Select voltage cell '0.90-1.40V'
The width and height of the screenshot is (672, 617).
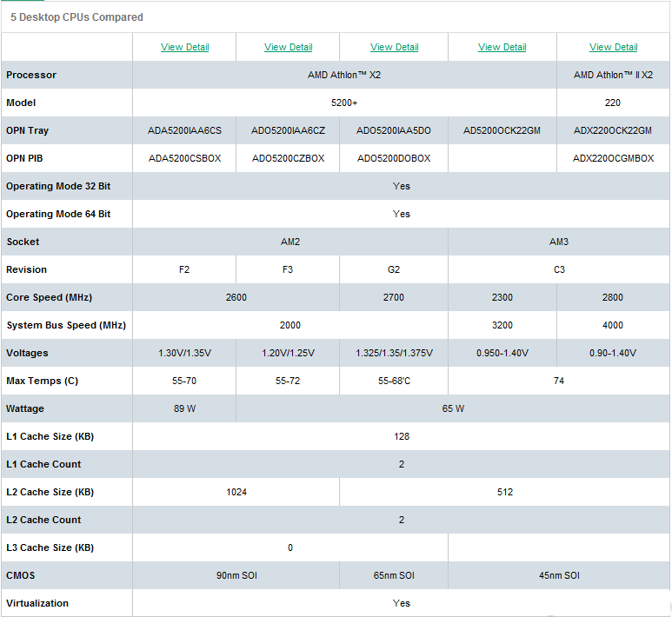tap(612, 353)
